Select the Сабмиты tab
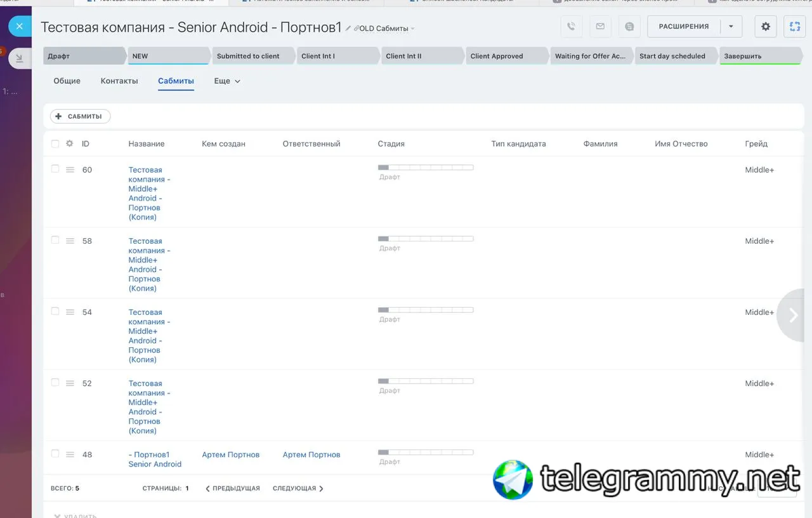Viewport: 812px width, 518px height. tap(176, 81)
